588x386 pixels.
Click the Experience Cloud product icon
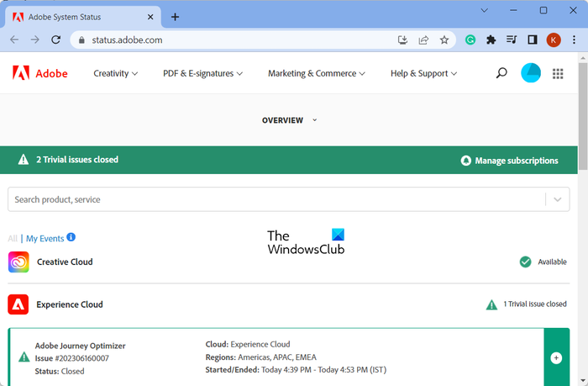(x=18, y=304)
